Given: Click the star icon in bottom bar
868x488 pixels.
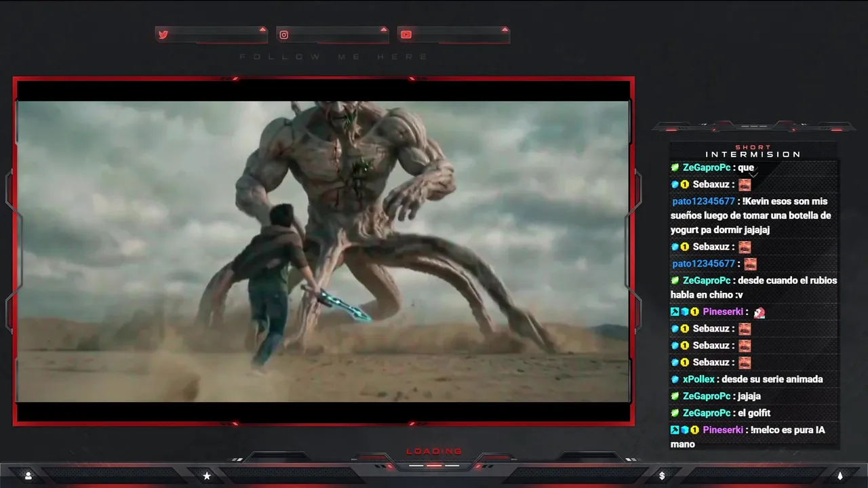Looking at the screenshot, I should [x=207, y=476].
